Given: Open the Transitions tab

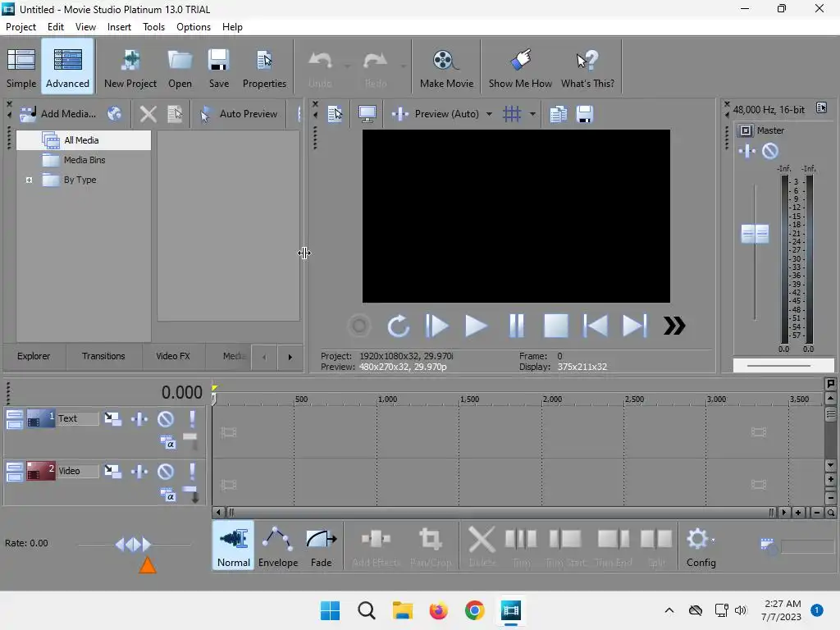Looking at the screenshot, I should 103,356.
